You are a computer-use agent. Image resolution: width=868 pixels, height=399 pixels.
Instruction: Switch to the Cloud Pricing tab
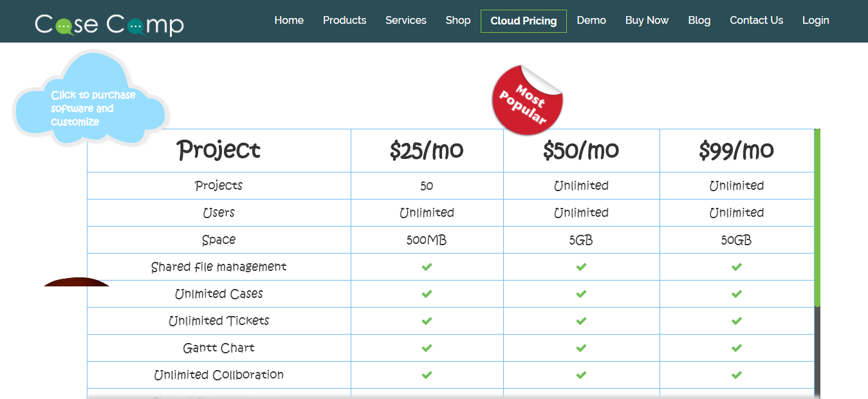tap(523, 21)
